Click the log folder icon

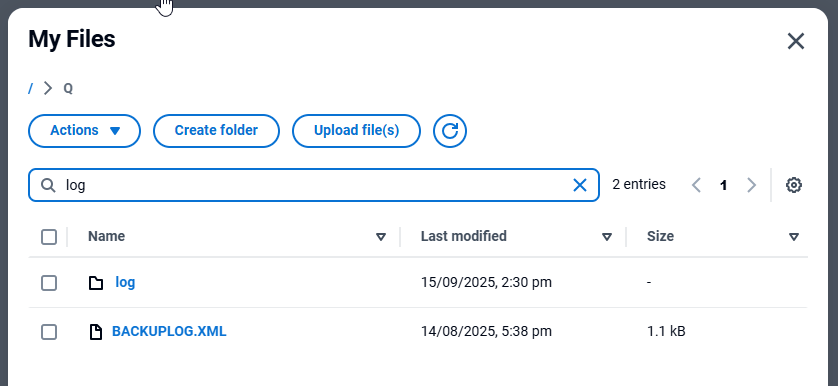click(x=96, y=283)
